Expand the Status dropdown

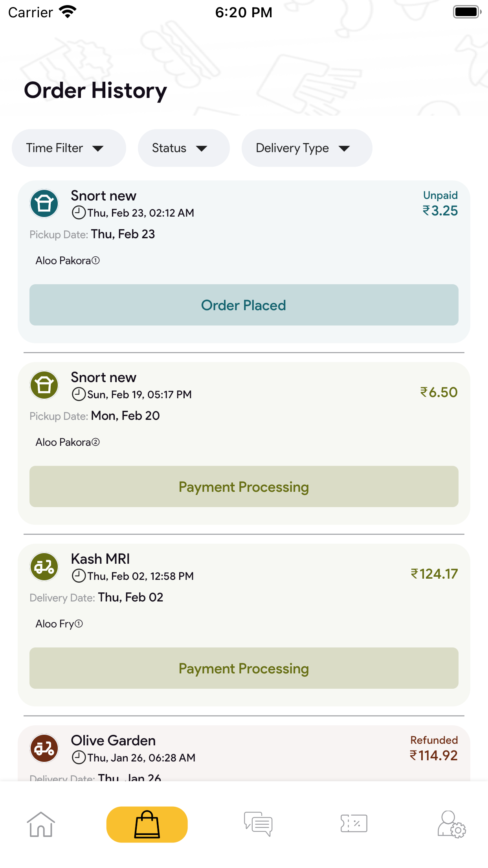coord(183,148)
